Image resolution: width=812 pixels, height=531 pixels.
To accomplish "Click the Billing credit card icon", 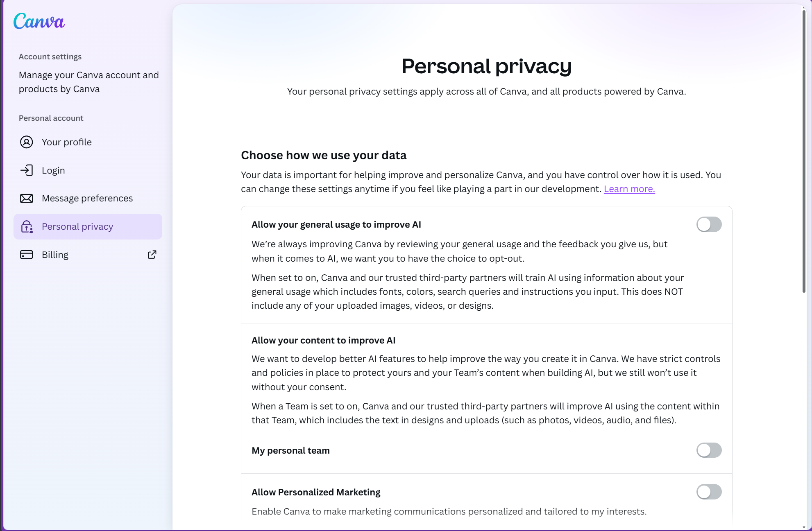I will tap(27, 255).
